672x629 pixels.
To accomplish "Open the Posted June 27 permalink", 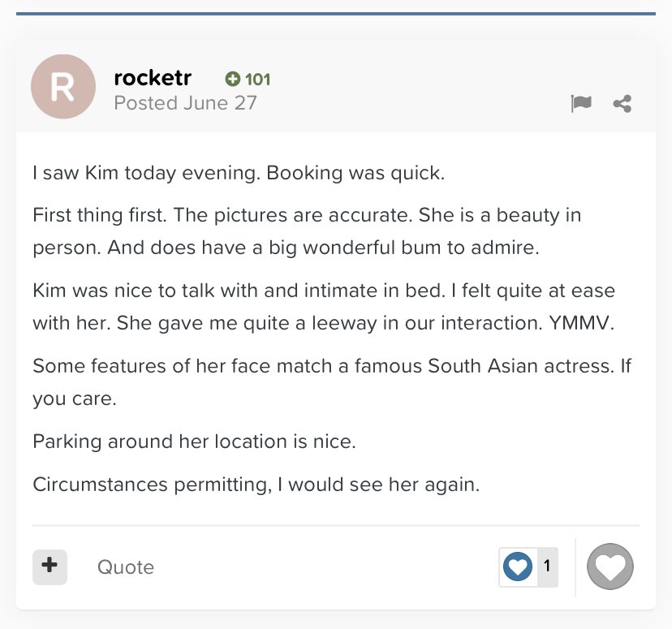I will [x=185, y=103].
